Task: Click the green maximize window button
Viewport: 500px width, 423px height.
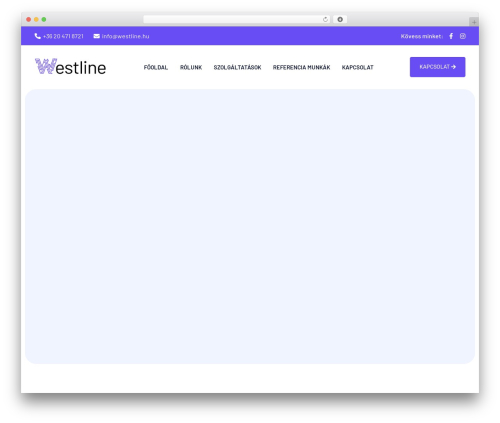Action: click(x=44, y=19)
